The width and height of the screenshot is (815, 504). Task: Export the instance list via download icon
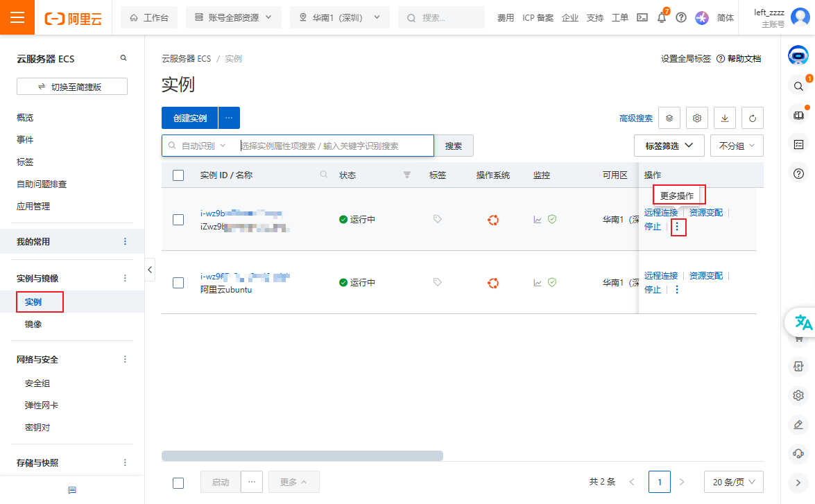click(x=725, y=118)
